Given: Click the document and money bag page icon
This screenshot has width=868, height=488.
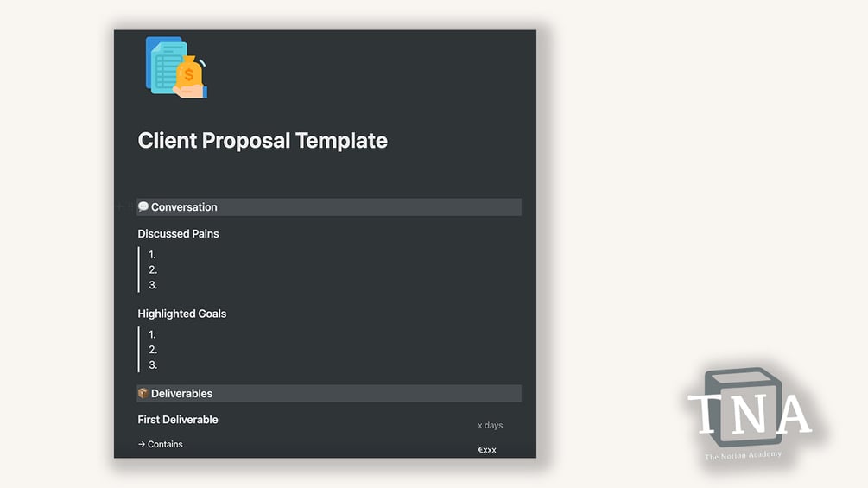Looking at the screenshot, I should (176, 67).
